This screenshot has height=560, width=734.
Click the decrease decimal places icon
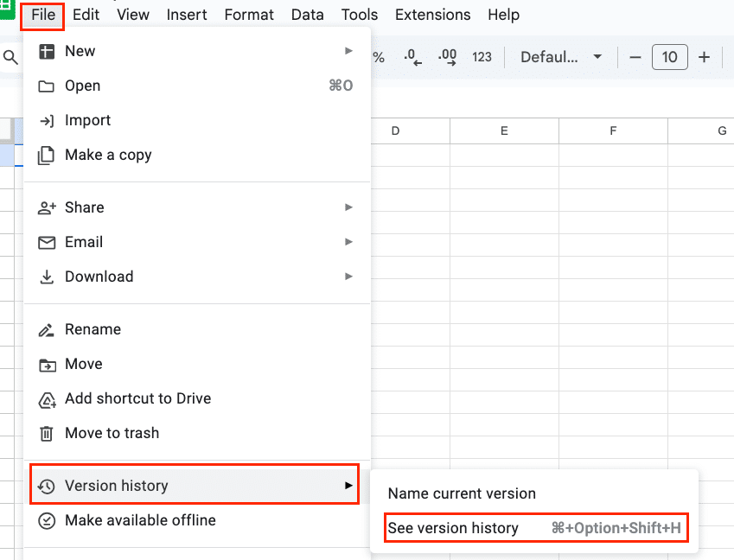(413, 57)
